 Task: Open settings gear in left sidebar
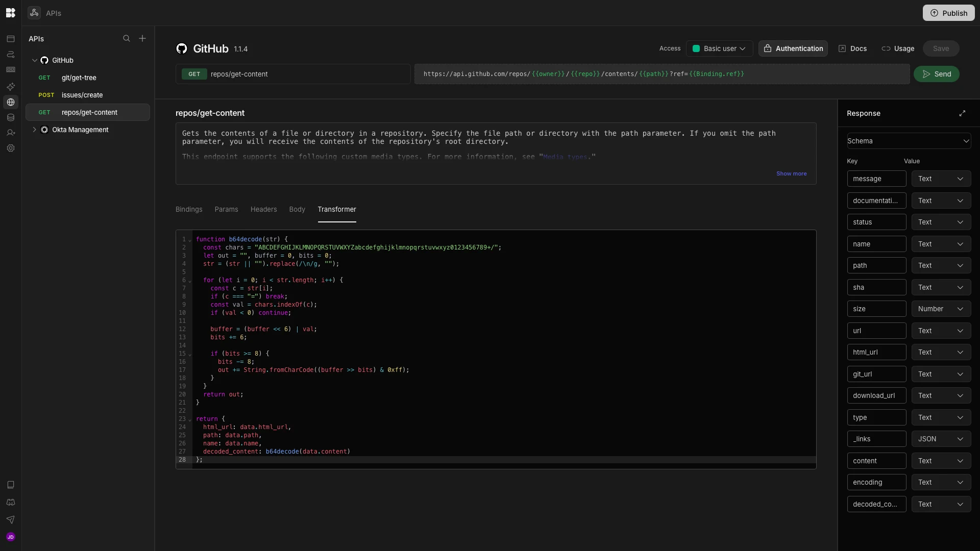(11, 148)
